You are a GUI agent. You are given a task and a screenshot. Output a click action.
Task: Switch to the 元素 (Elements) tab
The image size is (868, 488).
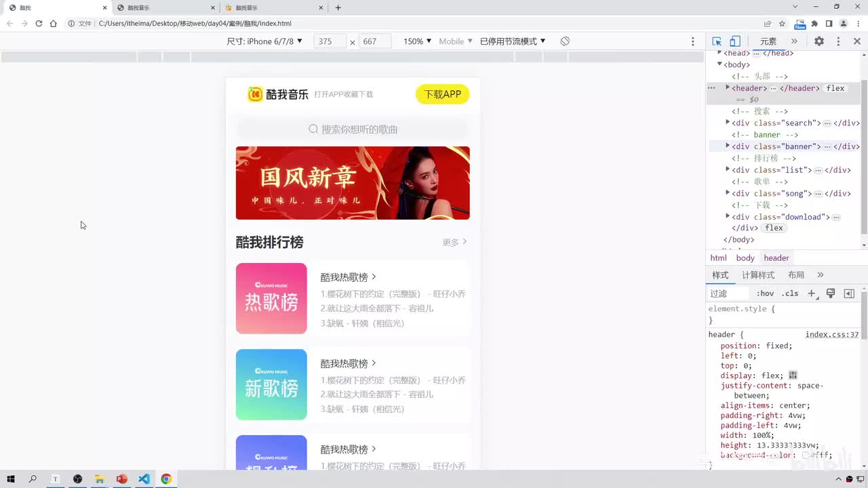coord(768,41)
